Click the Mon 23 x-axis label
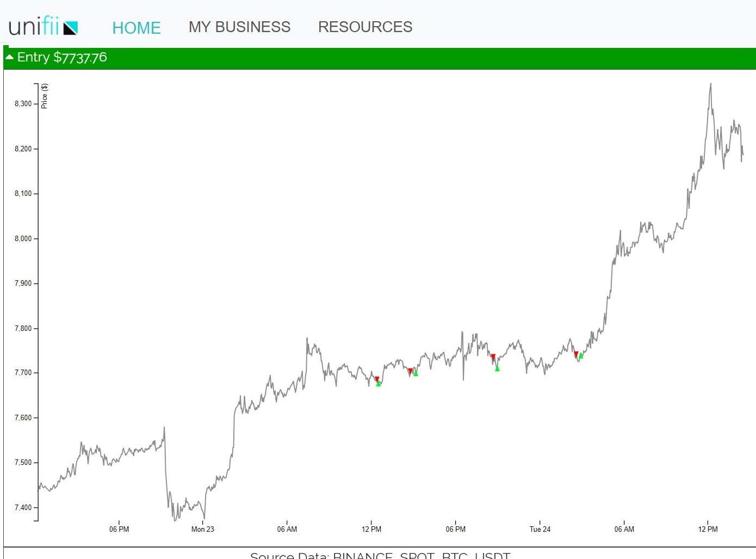756x559 pixels. click(x=202, y=529)
